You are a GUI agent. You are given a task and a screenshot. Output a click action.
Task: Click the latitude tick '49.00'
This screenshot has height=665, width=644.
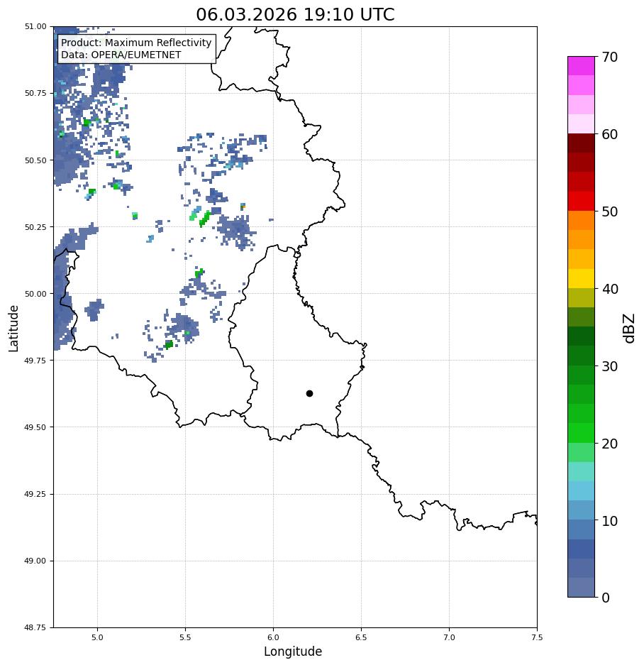tap(35, 561)
